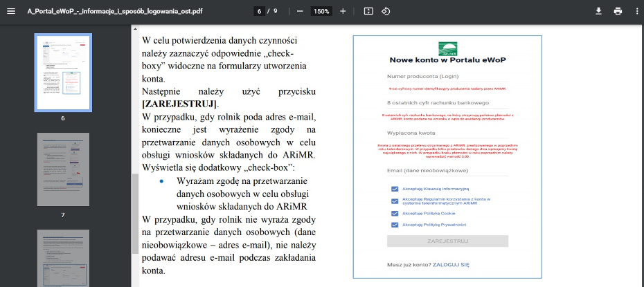Click the bullet text 'Wyrażam zgodę na przetwarzanie'
The image size is (644, 287).
click(x=242, y=181)
